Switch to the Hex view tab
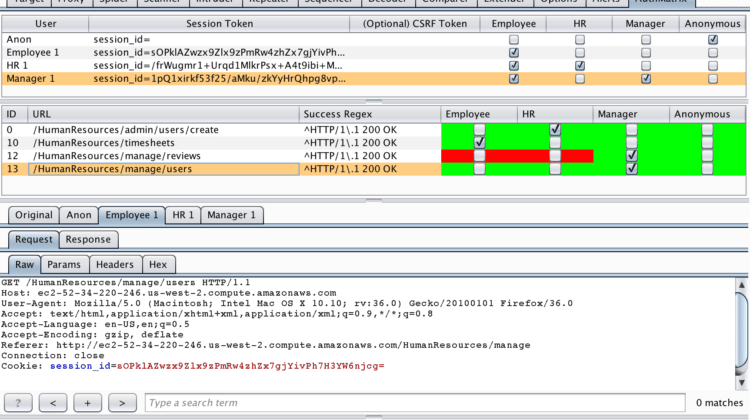The height and width of the screenshot is (420, 750). pos(158,264)
